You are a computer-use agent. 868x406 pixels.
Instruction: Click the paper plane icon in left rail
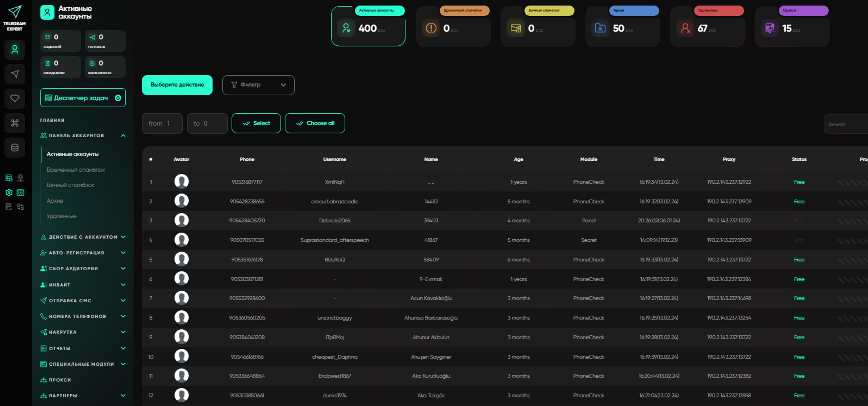[14, 74]
